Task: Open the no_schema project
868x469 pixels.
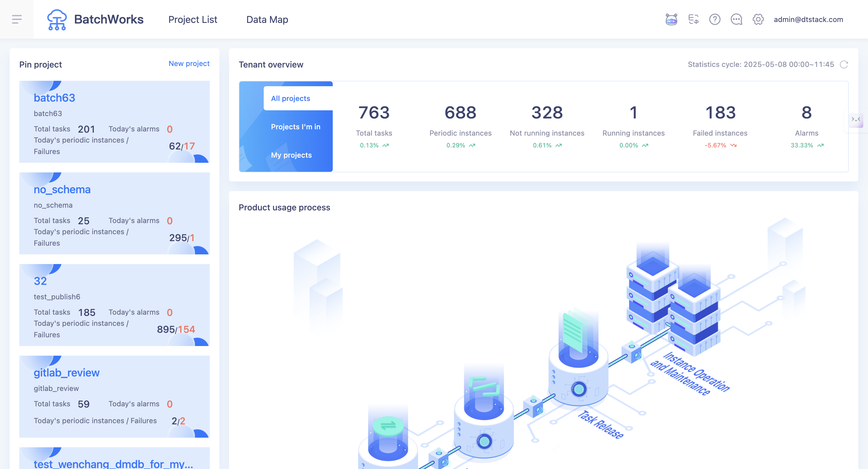Action: click(x=62, y=189)
